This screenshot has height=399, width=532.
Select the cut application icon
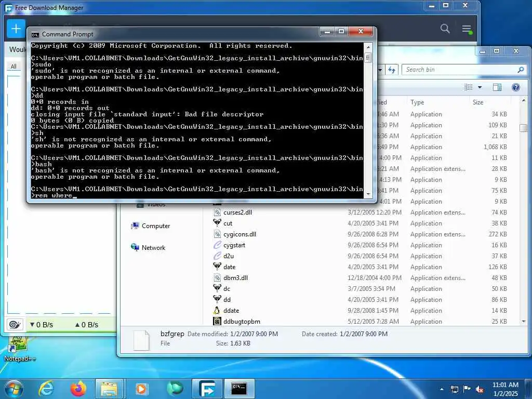(217, 223)
